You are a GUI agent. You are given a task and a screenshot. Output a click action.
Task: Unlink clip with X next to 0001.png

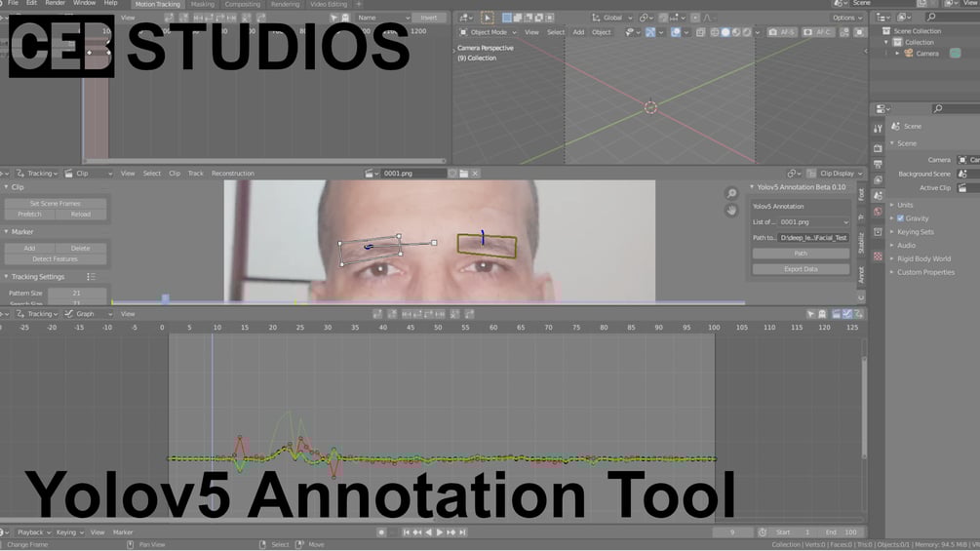click(x=475, y=173)
